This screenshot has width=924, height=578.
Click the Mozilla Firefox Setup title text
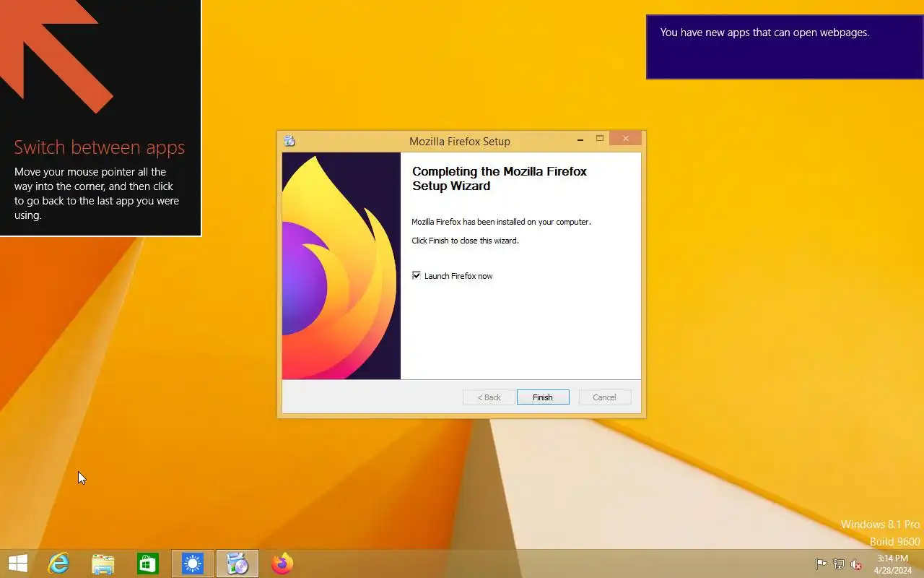(x=460, y=142)
